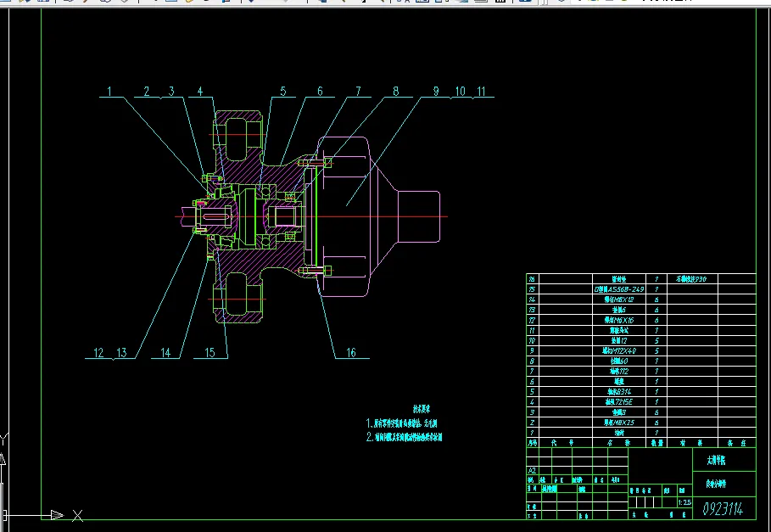
Task: Select balloon callout number 6 above the assembly
Action: [320, 92]
